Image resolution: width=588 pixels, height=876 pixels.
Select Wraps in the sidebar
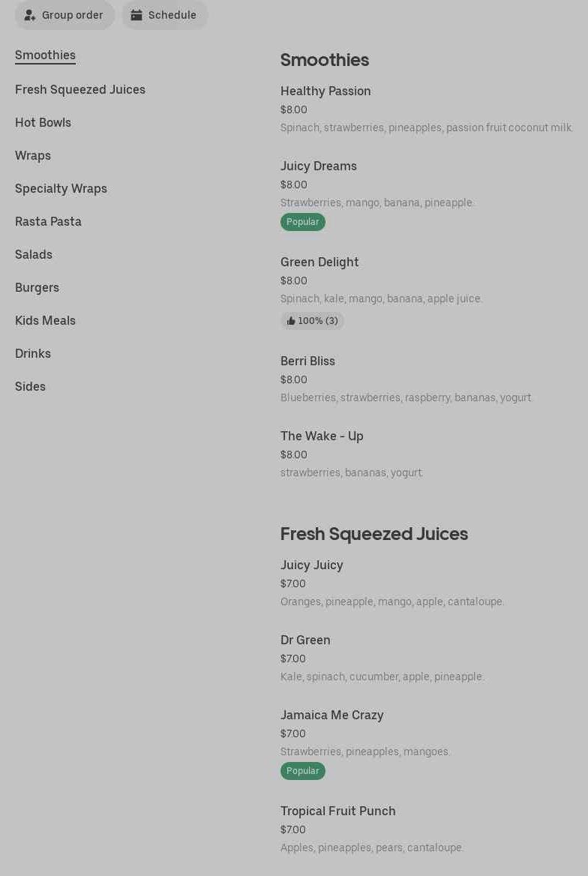pyautogui.click(x=33, y=156)
